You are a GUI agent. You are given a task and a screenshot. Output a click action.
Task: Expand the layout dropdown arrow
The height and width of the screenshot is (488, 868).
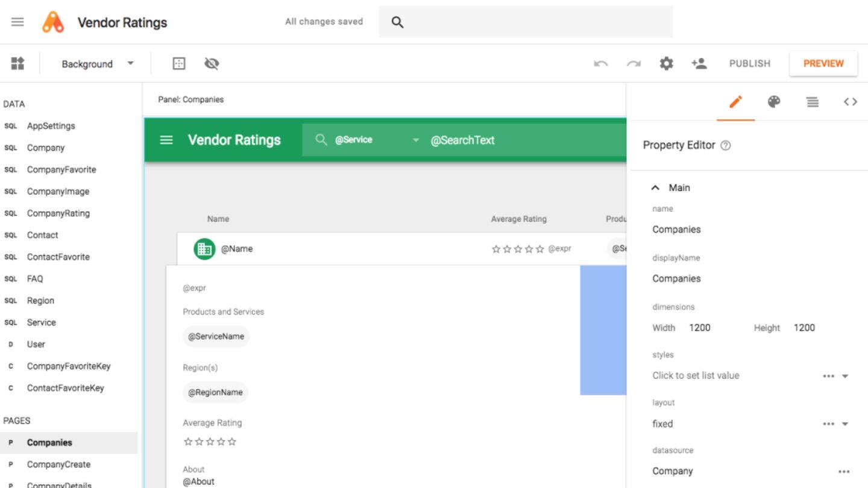point(845,424)
